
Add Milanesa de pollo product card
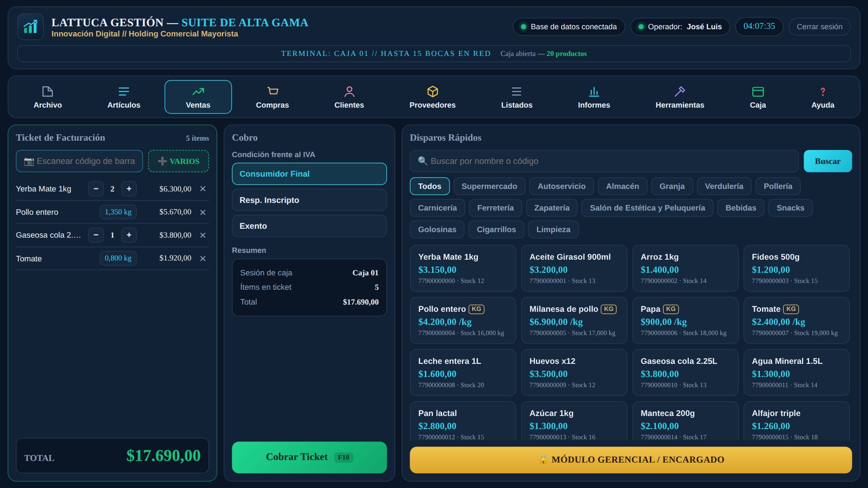click(x=574, y=320)
